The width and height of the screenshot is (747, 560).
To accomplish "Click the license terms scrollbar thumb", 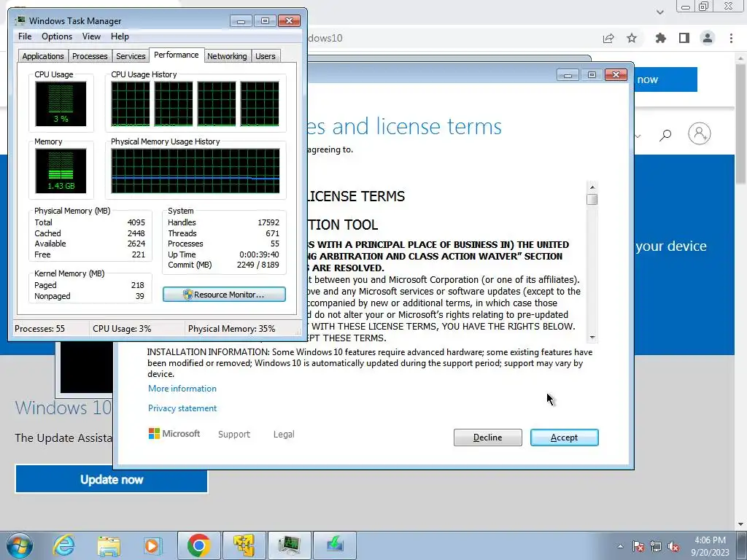I will [592, 199].
